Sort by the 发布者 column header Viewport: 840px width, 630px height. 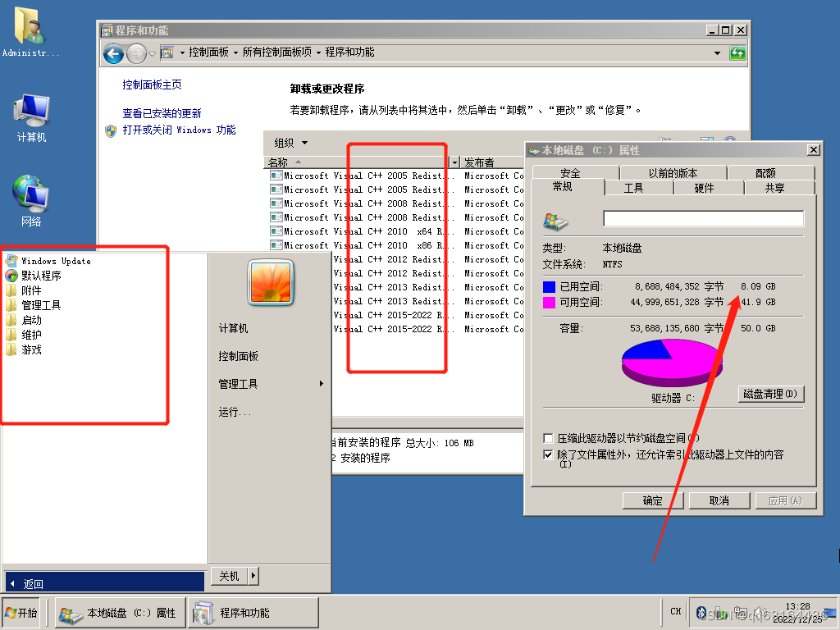(492, 162)
